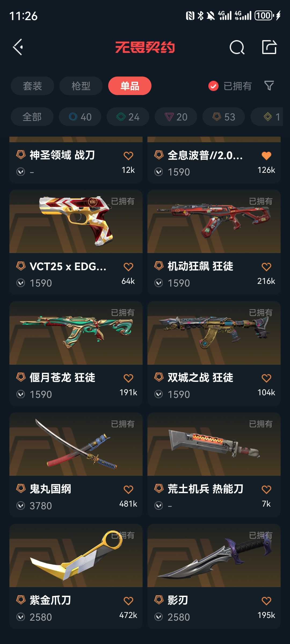Open the search magnifier icon
290x644 pixels.
[x=237, y=47]
